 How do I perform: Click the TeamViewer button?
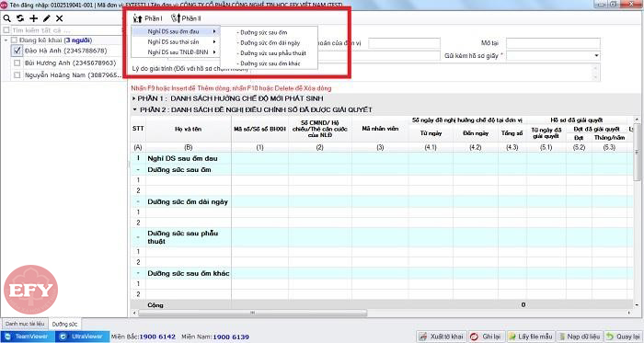(27, 337)
